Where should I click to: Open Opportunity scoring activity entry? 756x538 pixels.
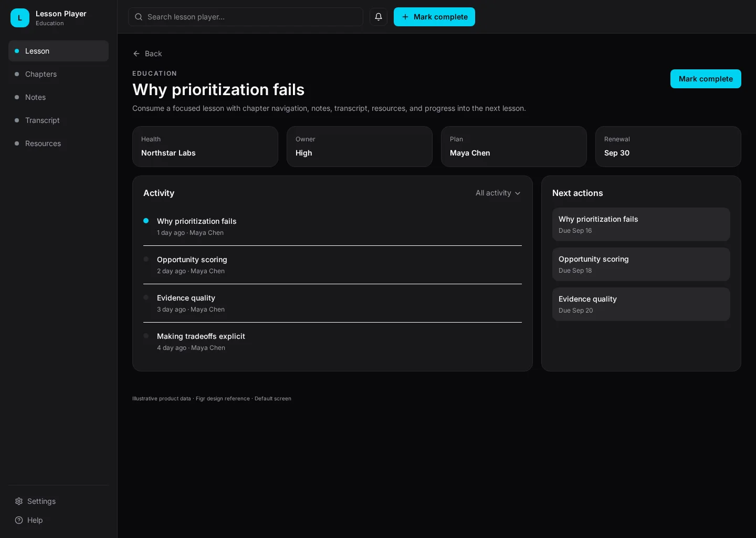[332, 265]
